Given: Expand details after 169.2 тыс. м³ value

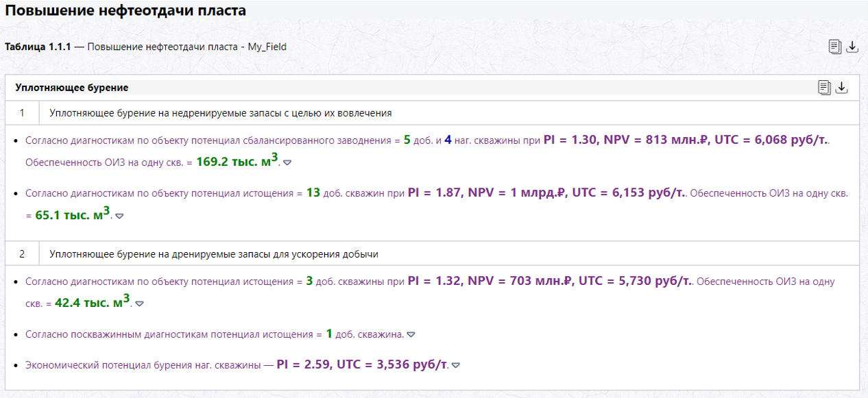Looking at the screenshot, I should coord(287,163).
